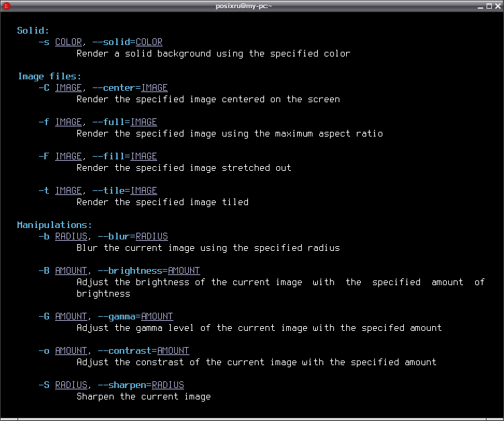Click the '--blur=RADIUS' option text
Screen dimensions: 504x421
133,236
